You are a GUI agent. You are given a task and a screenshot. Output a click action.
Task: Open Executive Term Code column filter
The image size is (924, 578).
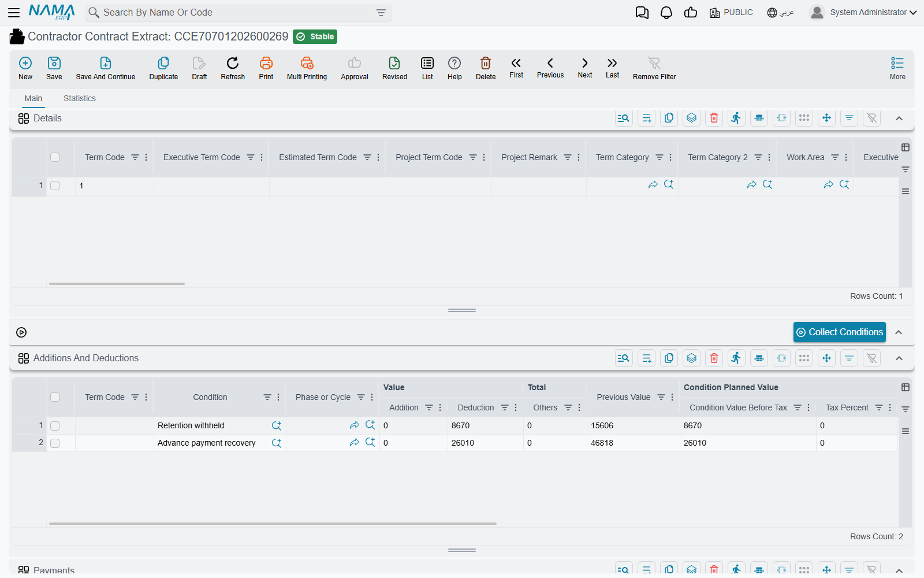tap(251, 157)
